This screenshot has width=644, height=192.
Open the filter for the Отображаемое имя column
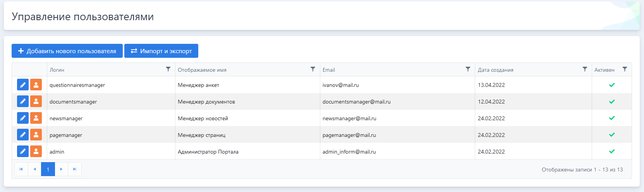(313, 69)
